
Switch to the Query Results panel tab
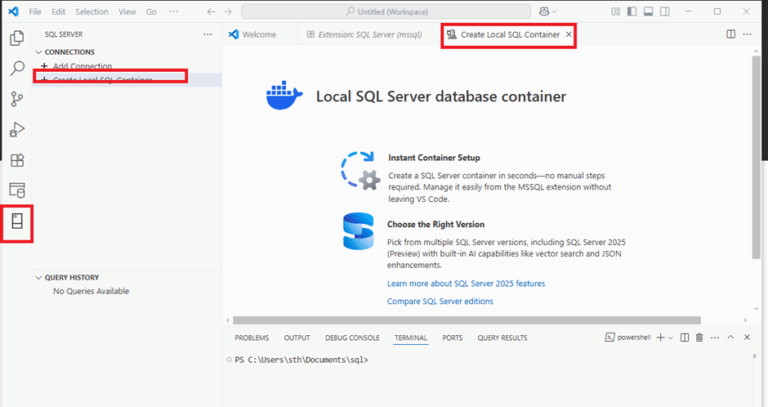click(502, 338)
